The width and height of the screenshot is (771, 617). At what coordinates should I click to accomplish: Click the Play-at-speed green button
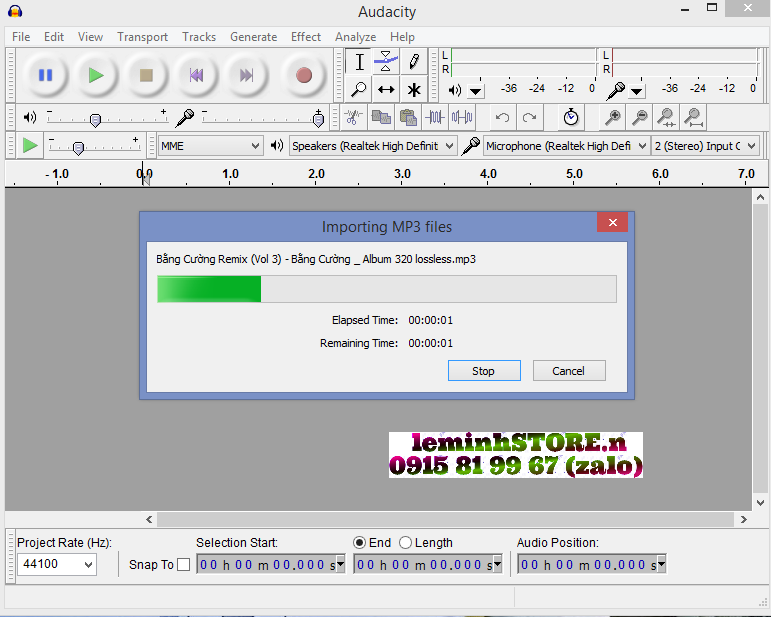coord(30,146)
